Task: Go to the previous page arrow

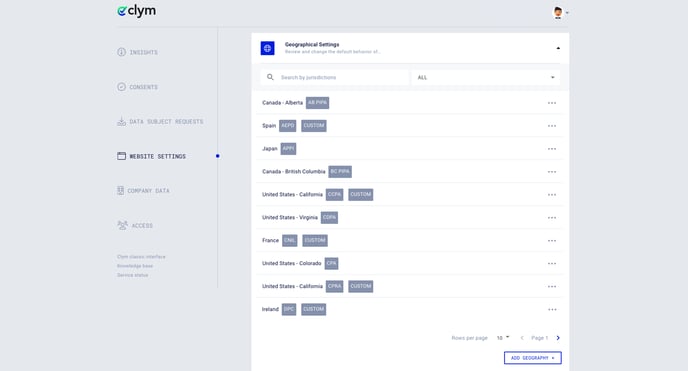Action: pyautogui.click(x=522, y=338)
